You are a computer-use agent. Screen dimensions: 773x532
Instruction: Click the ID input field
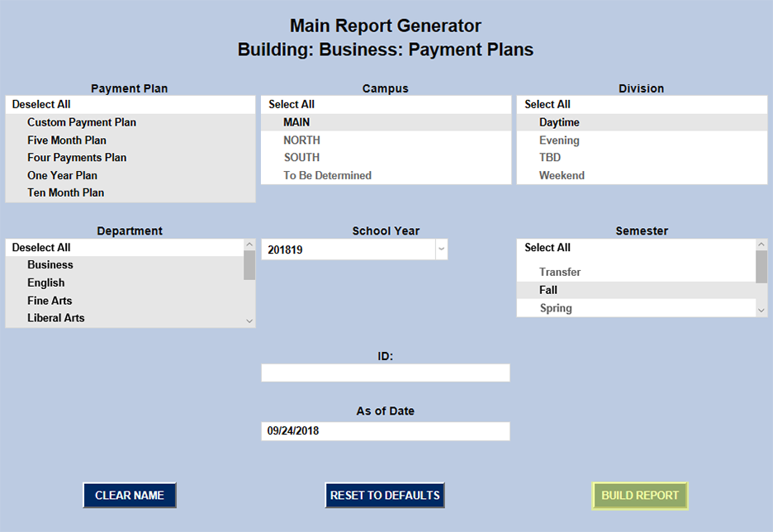(x=386, y=373)
